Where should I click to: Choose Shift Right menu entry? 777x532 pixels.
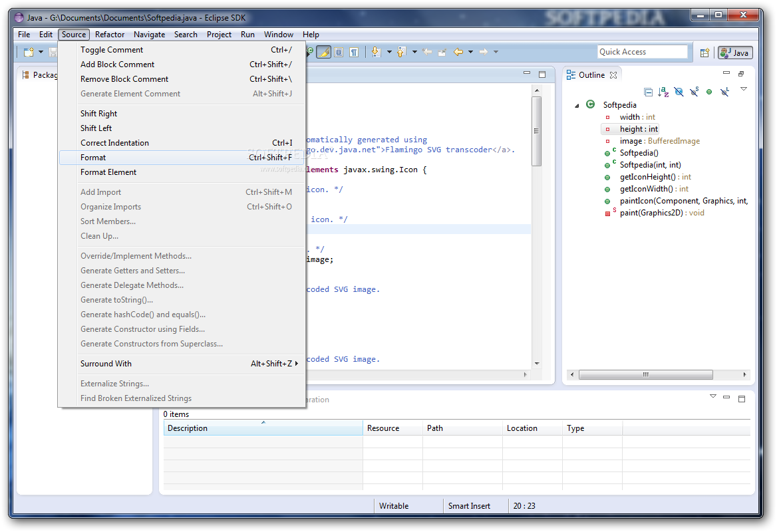coord(182,114)
